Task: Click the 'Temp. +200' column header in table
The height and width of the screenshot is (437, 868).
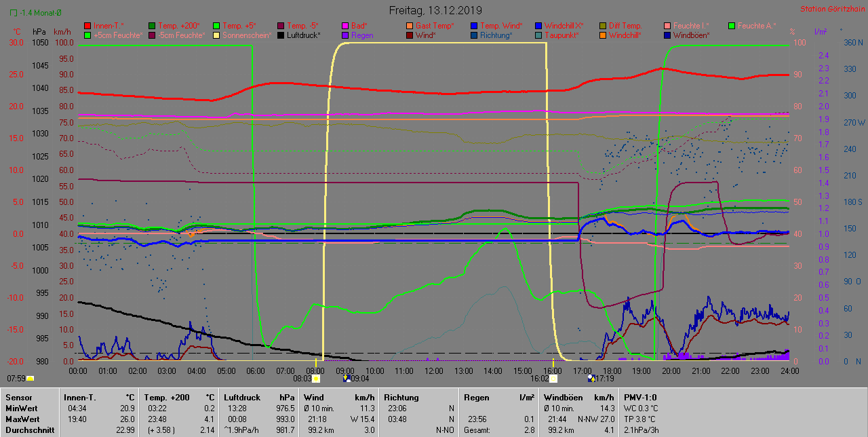Action: click(x=166, y=398)
